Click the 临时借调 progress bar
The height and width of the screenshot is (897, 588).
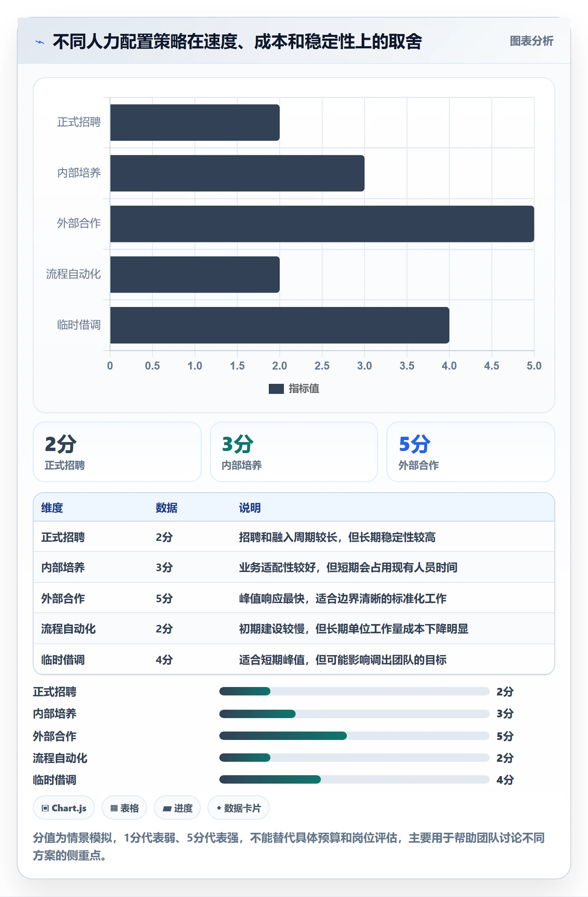(x=354, y=780)
